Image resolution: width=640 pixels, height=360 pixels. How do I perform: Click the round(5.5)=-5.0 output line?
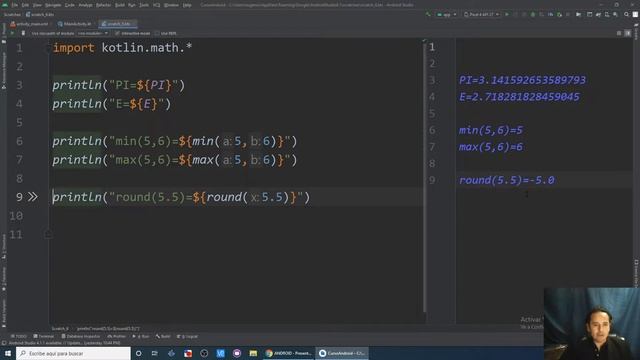[x=507, y=180]
